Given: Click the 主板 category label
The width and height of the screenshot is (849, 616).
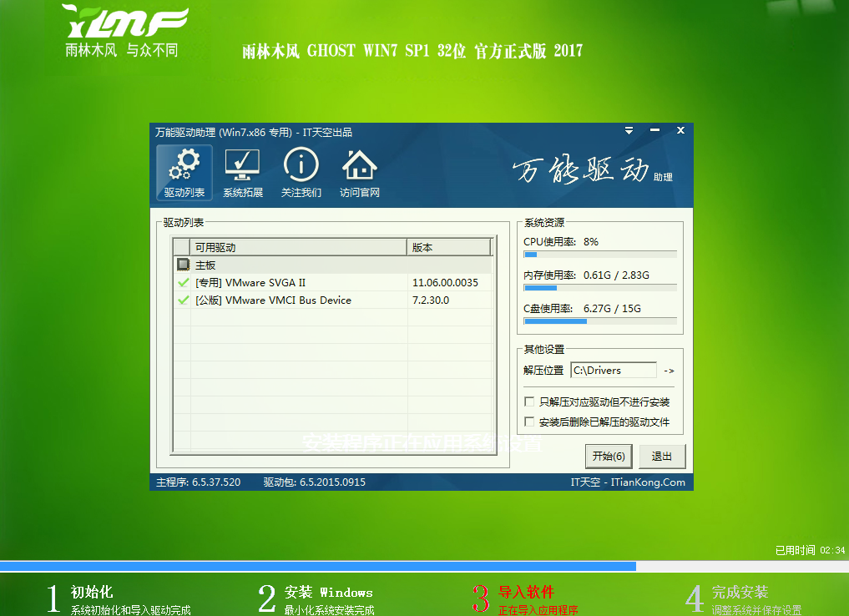Looking at the screenshot, I should click(x=205, y=265).
